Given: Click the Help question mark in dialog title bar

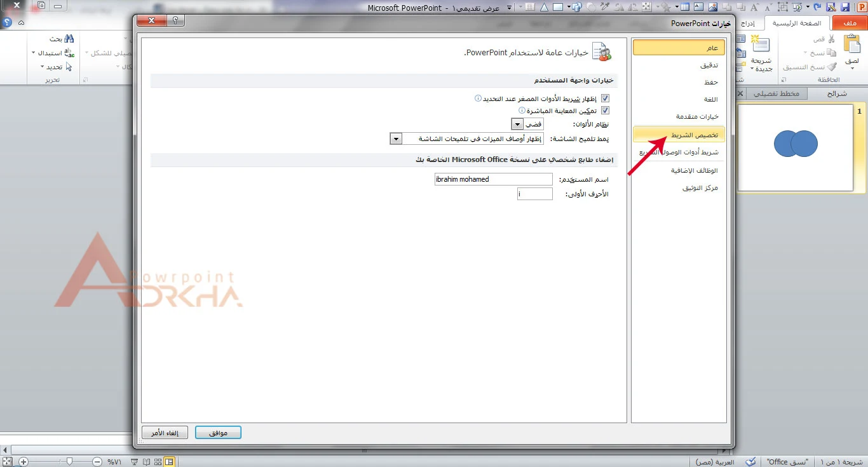Looking at the screenshot, I should [175, 21].
